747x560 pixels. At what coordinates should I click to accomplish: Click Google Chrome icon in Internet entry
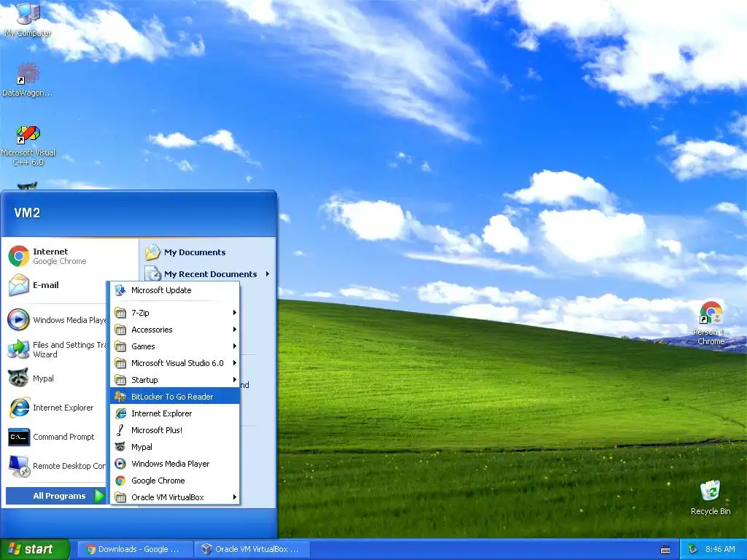[x=18, y=256]
